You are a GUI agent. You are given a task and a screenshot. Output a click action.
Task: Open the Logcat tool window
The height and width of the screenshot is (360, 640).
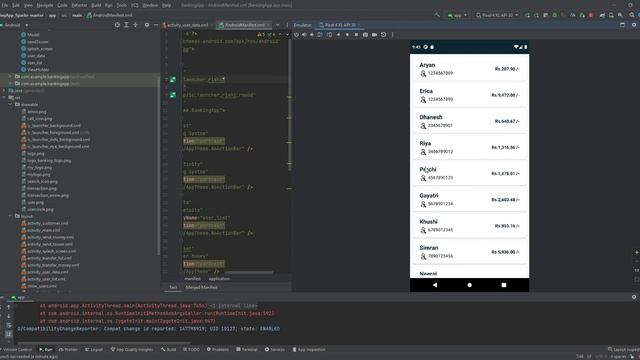pyautogui.click(x=94, y=349)
